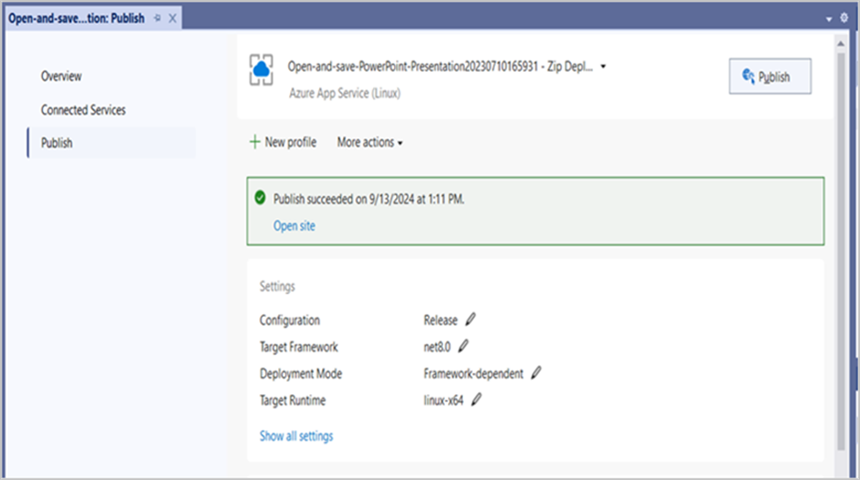Screen dimensions: 860x480
Task: Open the gear icon in tab strip
Action: point(843,18)
